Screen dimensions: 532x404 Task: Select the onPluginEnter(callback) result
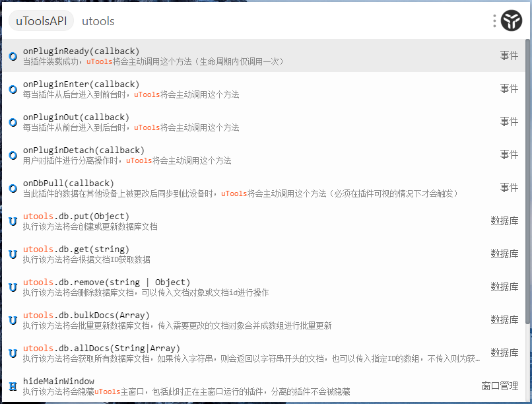tap(264, 89)
